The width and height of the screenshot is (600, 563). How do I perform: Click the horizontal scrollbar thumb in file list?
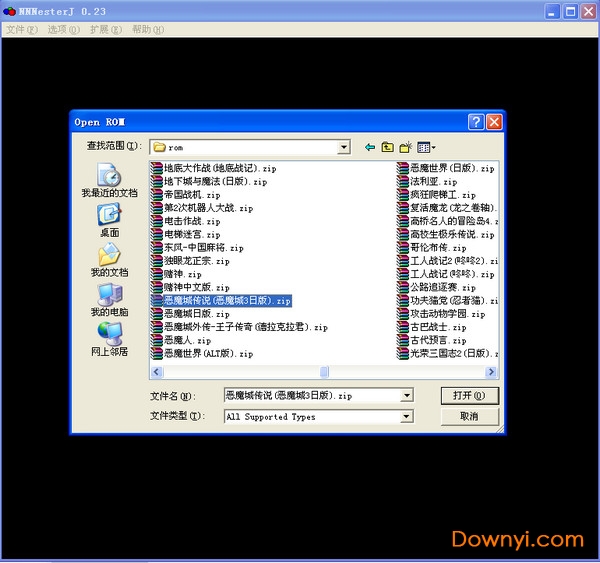tap(324, 372)
